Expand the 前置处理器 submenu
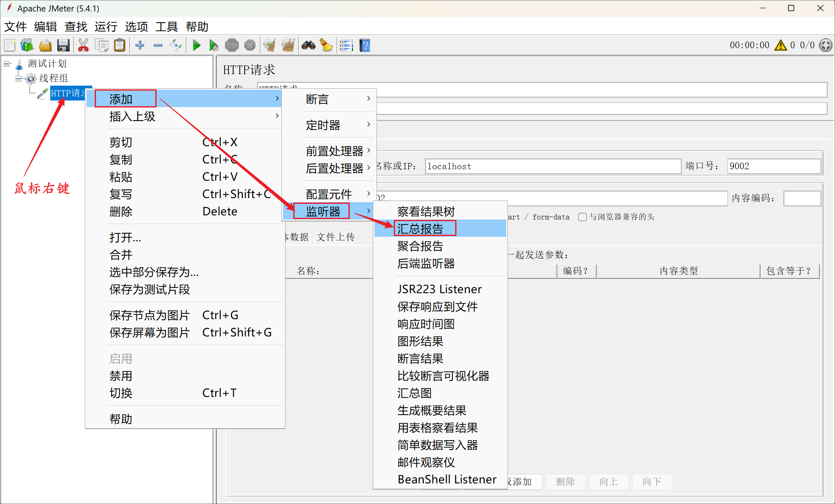Image resolution: width=835 pixels, height=504 pixels. [329, 151]
